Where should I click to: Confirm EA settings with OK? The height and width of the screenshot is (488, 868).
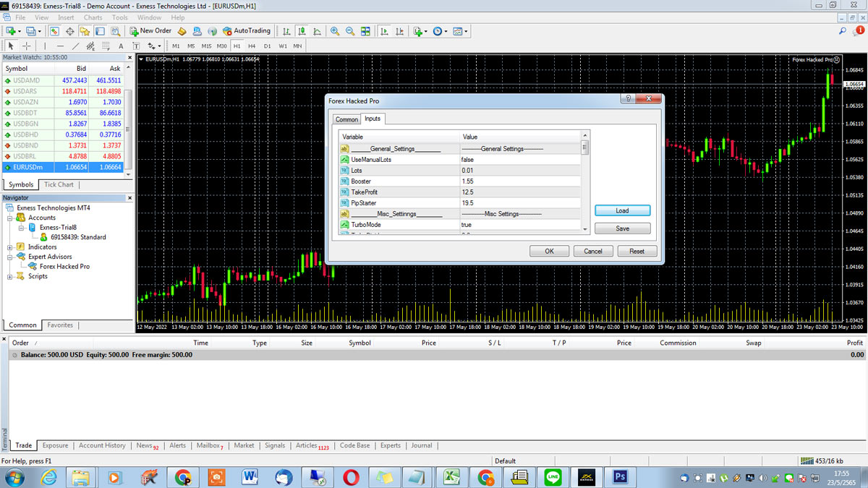tap(549, 251)
